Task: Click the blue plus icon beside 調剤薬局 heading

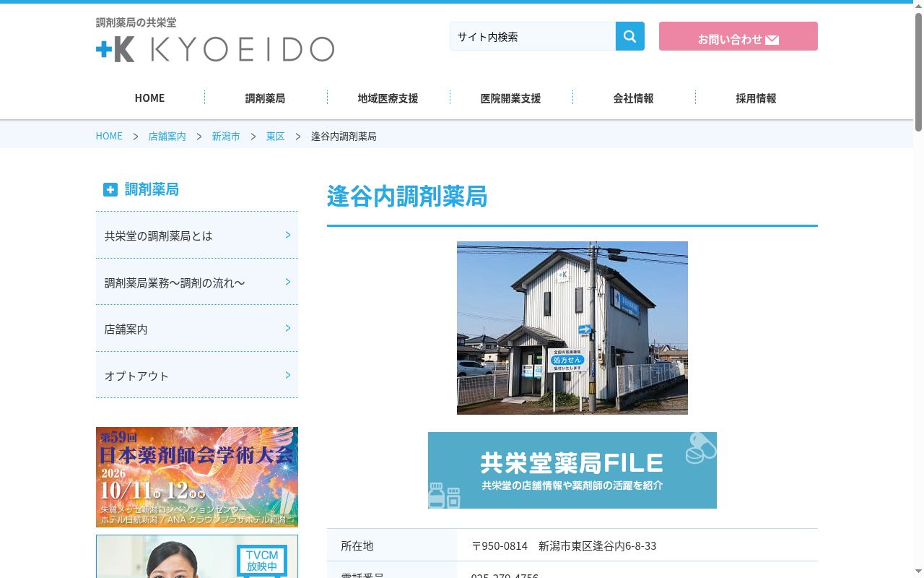Action: tap(110, 189)
